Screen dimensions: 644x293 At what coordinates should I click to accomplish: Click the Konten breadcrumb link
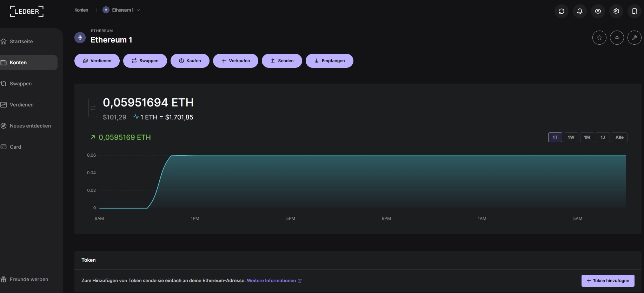(x=81, y=10)
